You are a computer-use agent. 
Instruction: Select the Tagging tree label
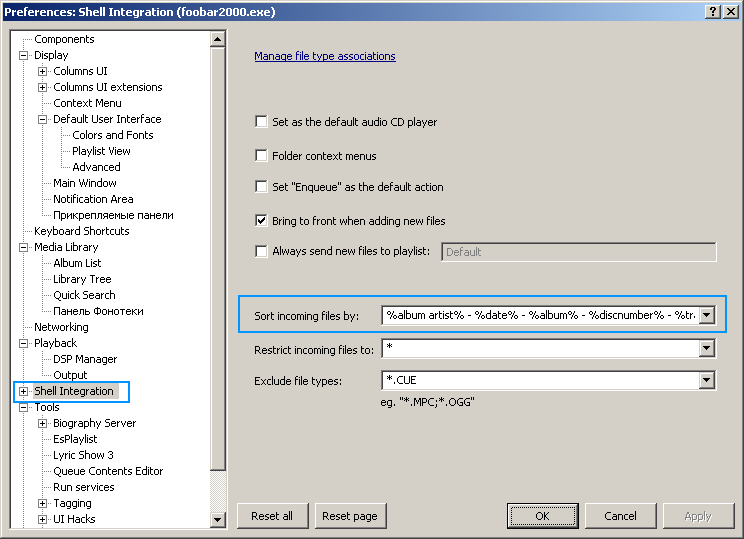(x=72, y=503)
